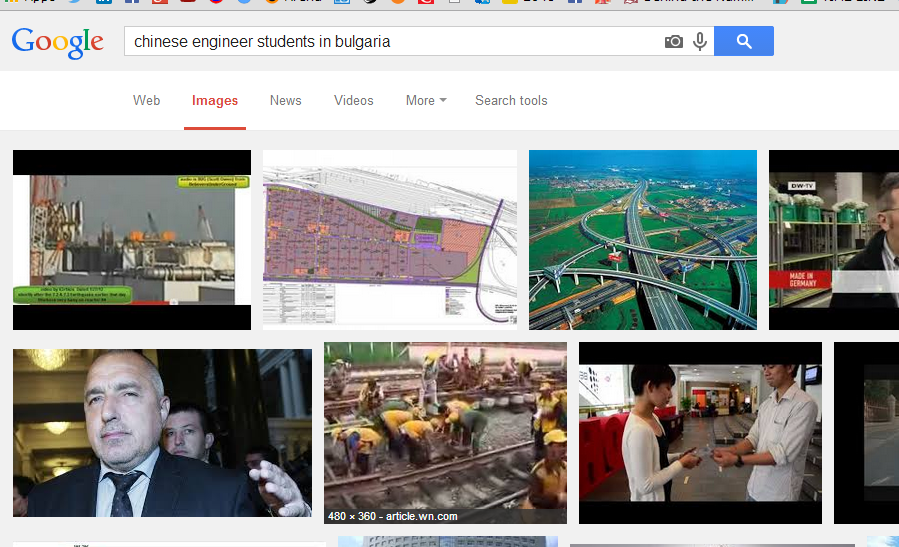Select the Images tab
The width and height of the screenshot is (899, 547).
(x=215, y=101)
